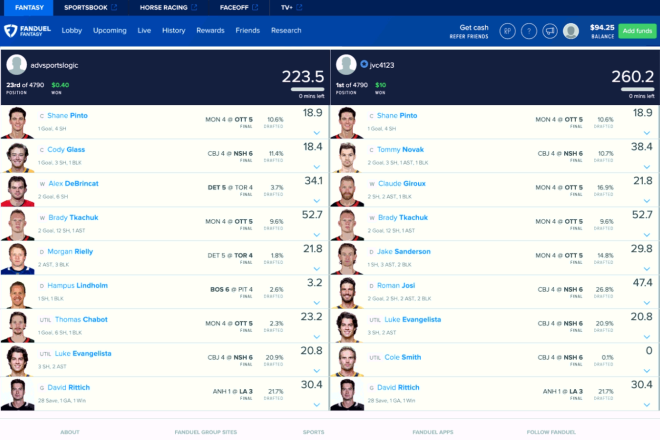Click Alex DeBrincat player photo
Image resolution: width=660 pixels, height=440 pixels.
[17, 191]
